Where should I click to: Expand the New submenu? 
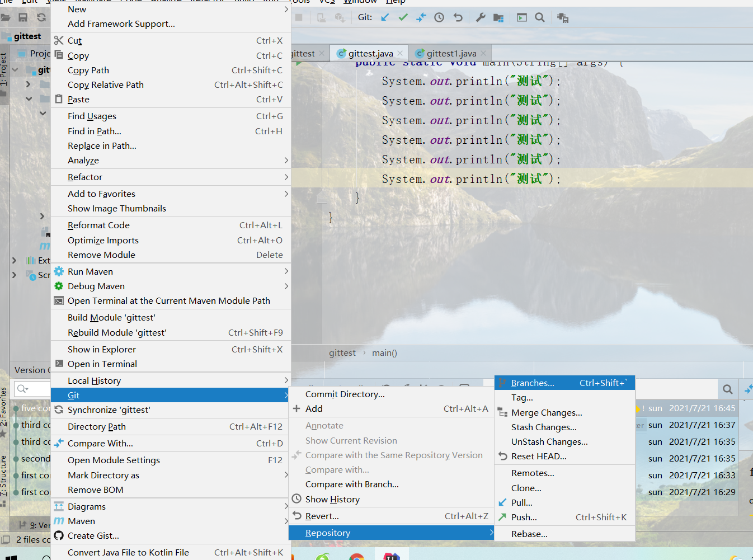pos(171,9)
